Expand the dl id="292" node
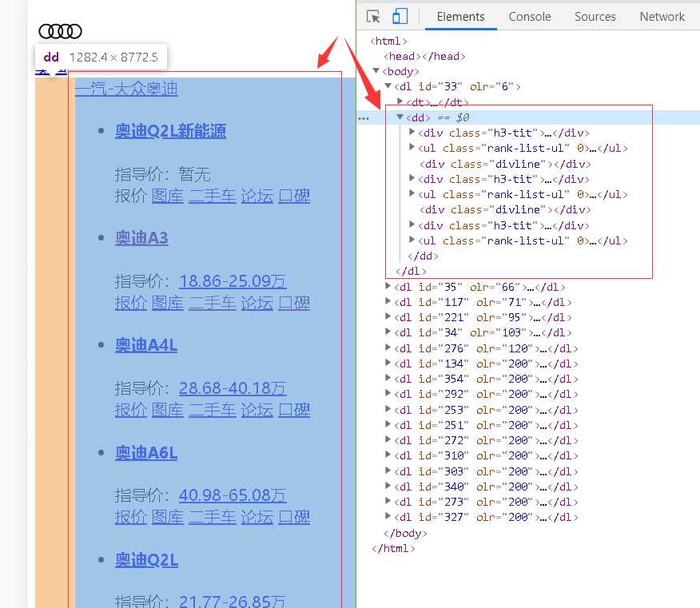Screen dimensions: 700x608 (x=388, y=394)
